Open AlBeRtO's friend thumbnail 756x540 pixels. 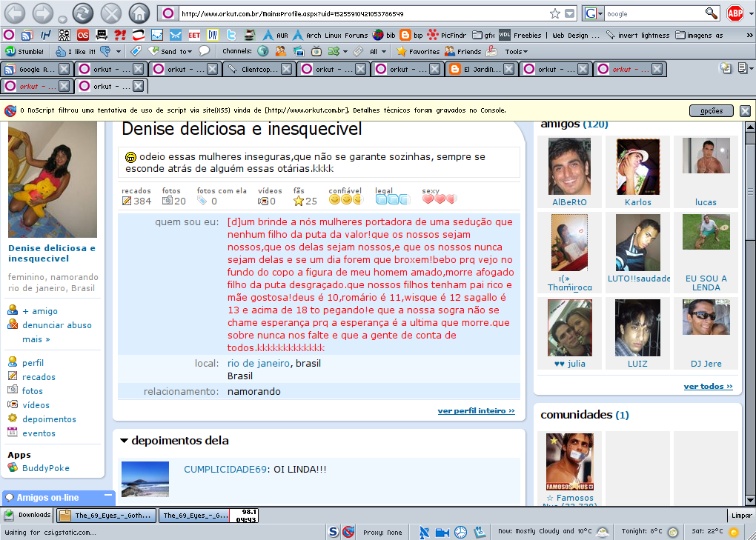click(x=569, y=166)
